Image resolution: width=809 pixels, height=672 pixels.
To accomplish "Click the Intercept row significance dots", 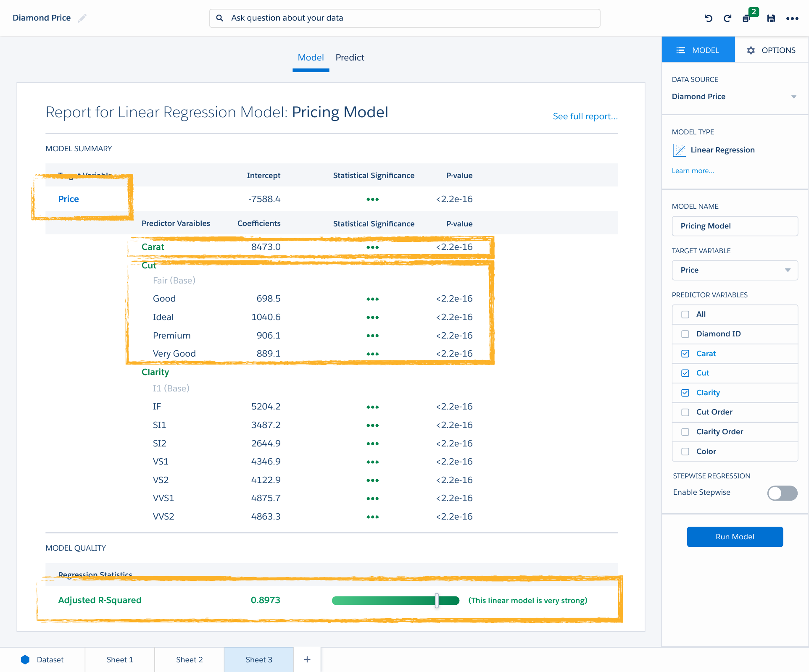I will click(372, 199).
